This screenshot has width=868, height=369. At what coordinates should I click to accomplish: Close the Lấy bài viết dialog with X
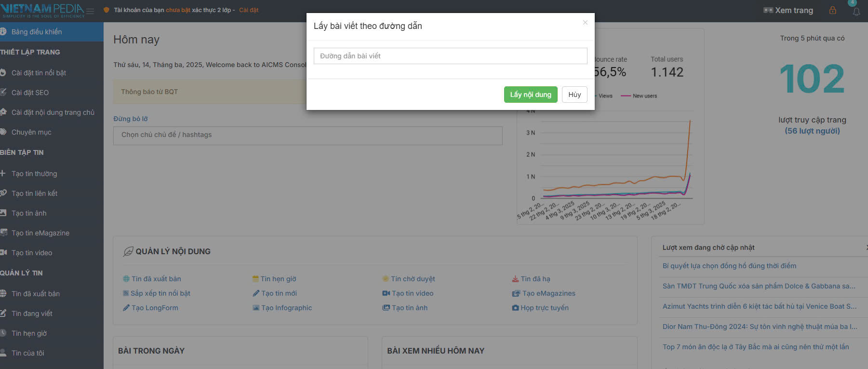585,23
